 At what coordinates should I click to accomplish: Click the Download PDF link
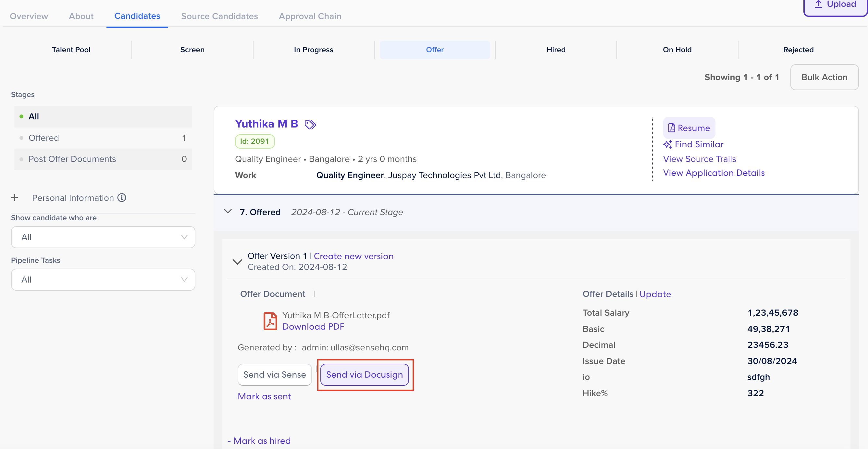click(313, 326)
